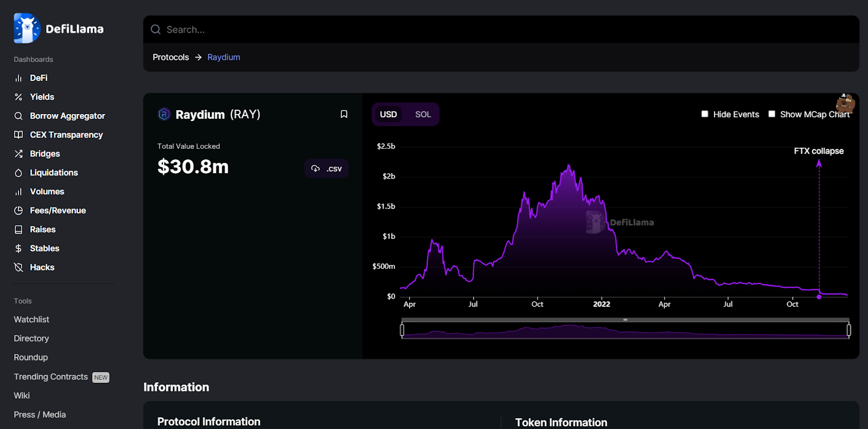Click the Stables dollar sign icon
This screenshot has width=868, height=429.
coord(18,248)
